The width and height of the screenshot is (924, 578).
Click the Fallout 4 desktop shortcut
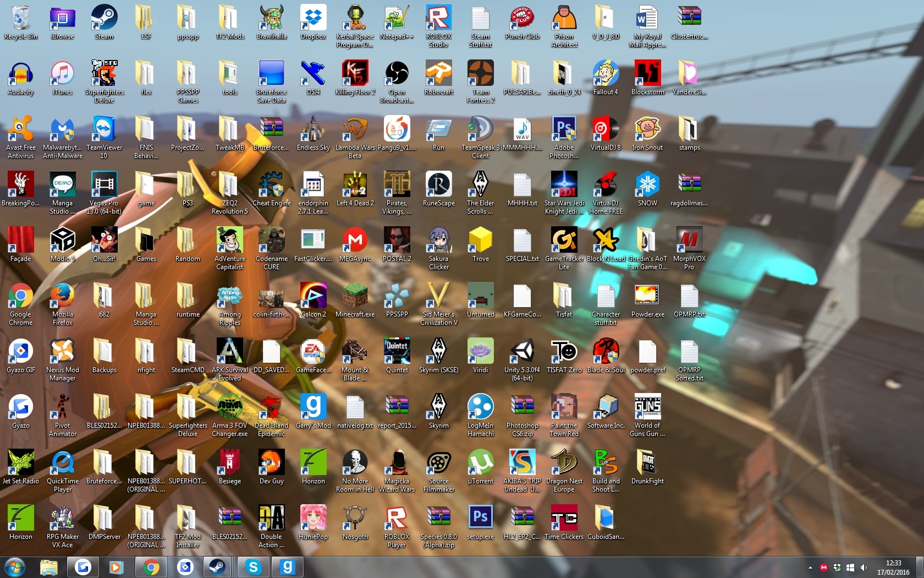tap(606, 78)
